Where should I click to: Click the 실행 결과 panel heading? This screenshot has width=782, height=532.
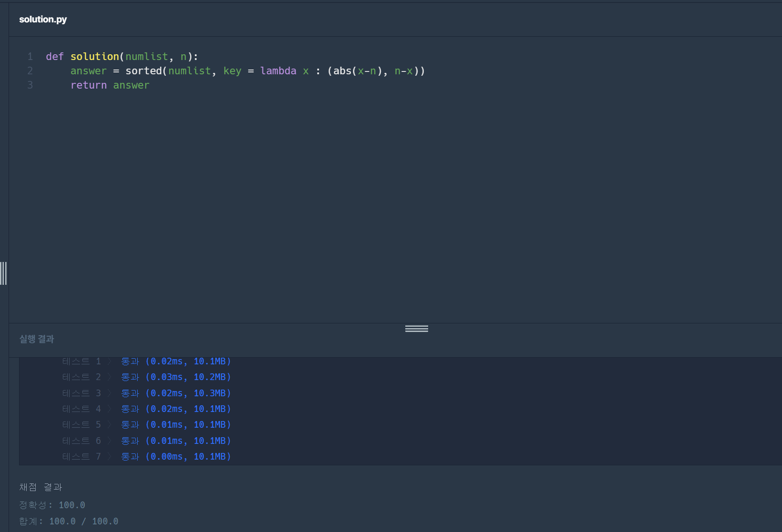tap(37, 339)
